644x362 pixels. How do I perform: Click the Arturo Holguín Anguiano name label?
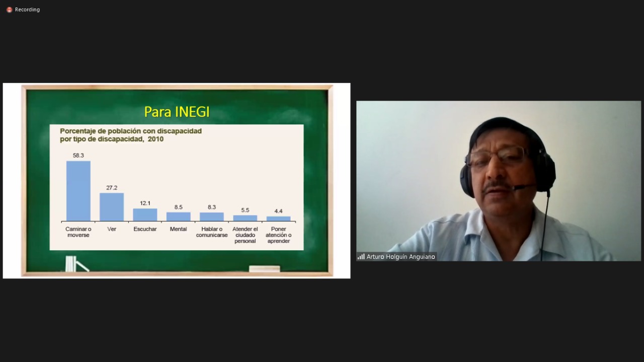(x=400, y=257)
